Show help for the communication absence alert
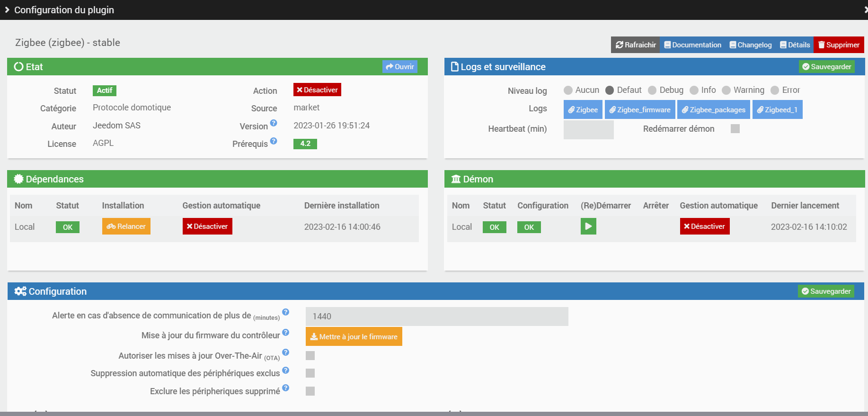Screen dimensions: 868x416 pyautogui.click(x=286, y=312)
